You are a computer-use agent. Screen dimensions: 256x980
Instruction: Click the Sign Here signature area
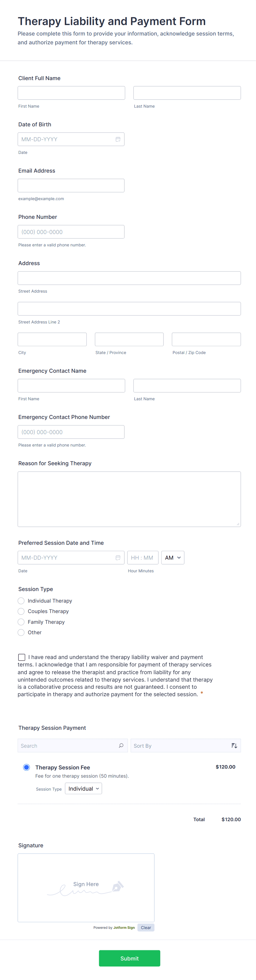click(x=86, y=887)
